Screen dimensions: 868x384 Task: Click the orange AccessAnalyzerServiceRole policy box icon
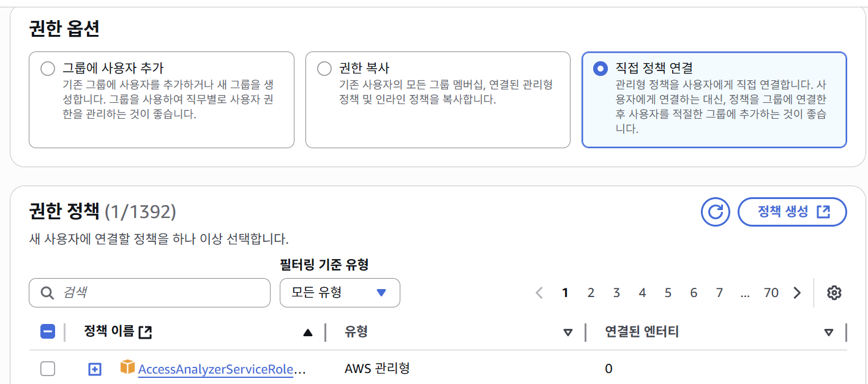point(127,368)
